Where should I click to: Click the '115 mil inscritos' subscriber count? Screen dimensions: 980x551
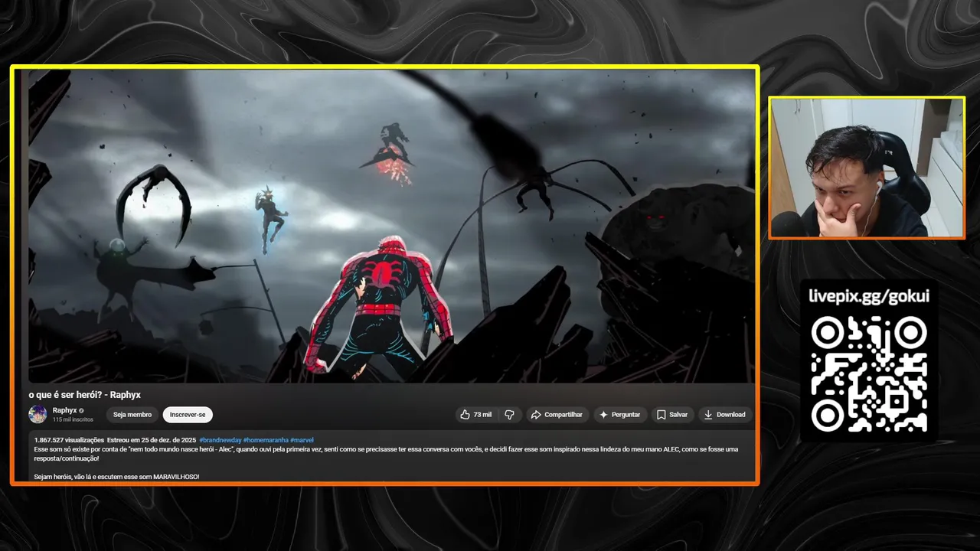[73, 420]
